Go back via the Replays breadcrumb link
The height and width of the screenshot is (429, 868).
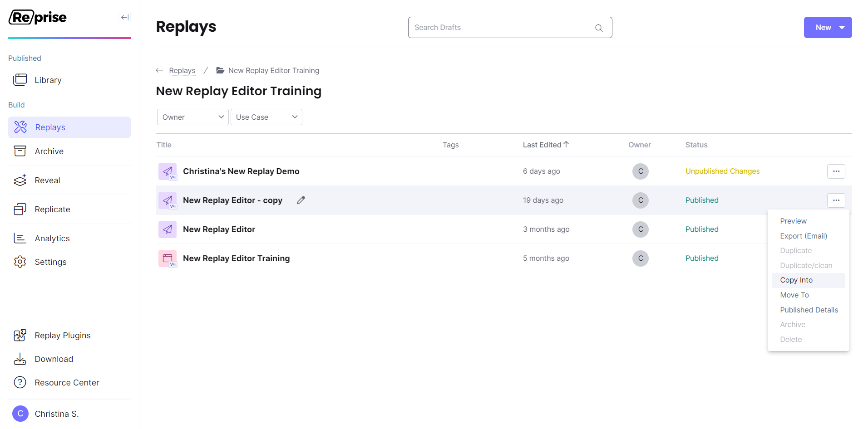[182, 70]
